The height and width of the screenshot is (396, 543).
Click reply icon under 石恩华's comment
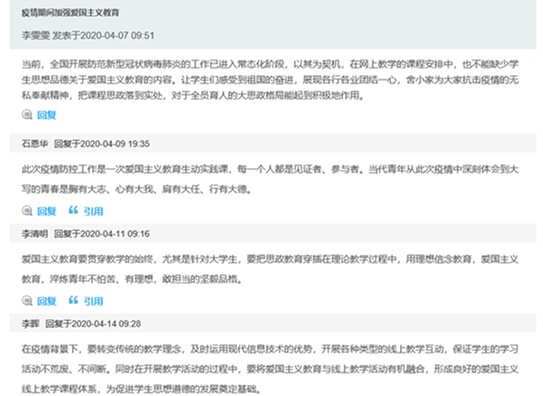27,211
